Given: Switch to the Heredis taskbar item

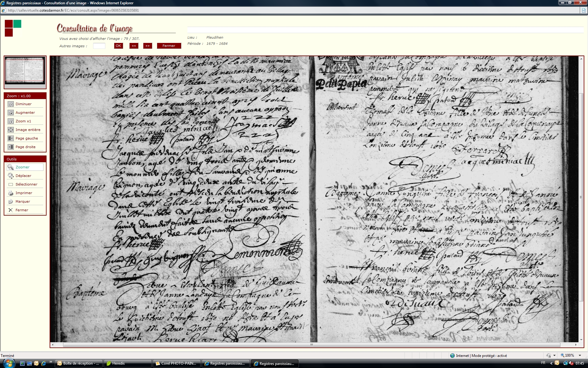Looking at the screenshot, I should click(127, 363).
